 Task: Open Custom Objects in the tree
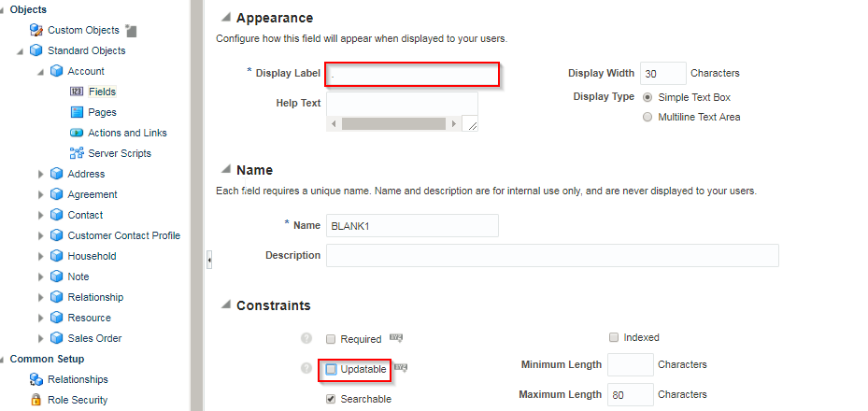click(x=83, y=30)
